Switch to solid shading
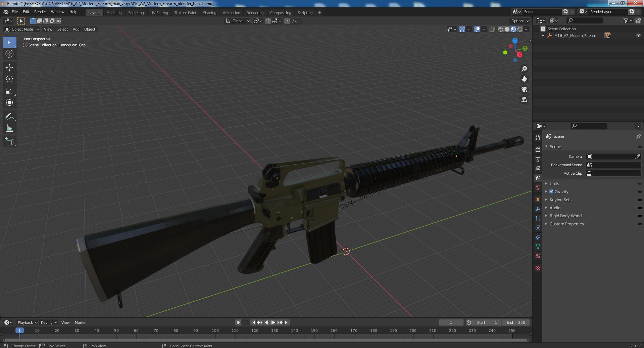 tap(507, 29)
